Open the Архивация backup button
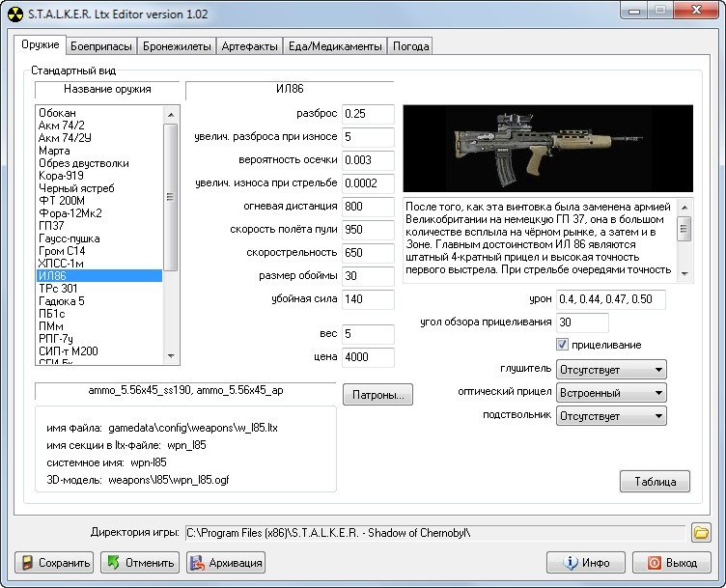 (225, 563)
